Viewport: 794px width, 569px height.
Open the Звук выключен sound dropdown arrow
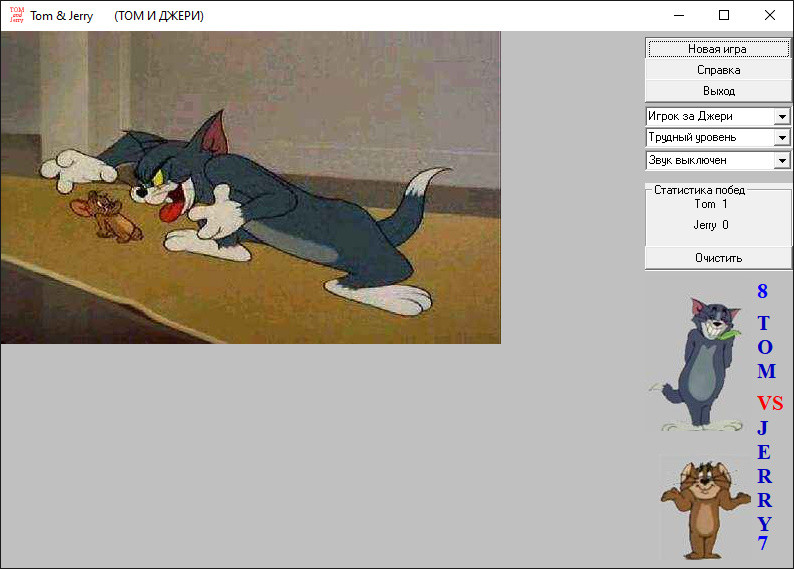pyautogui.click(x=782, y=160)
